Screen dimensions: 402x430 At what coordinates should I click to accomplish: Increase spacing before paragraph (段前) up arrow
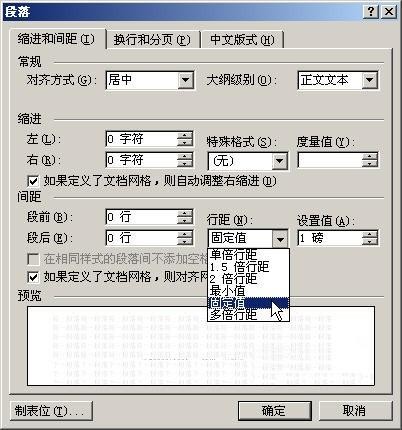[185, 213]
